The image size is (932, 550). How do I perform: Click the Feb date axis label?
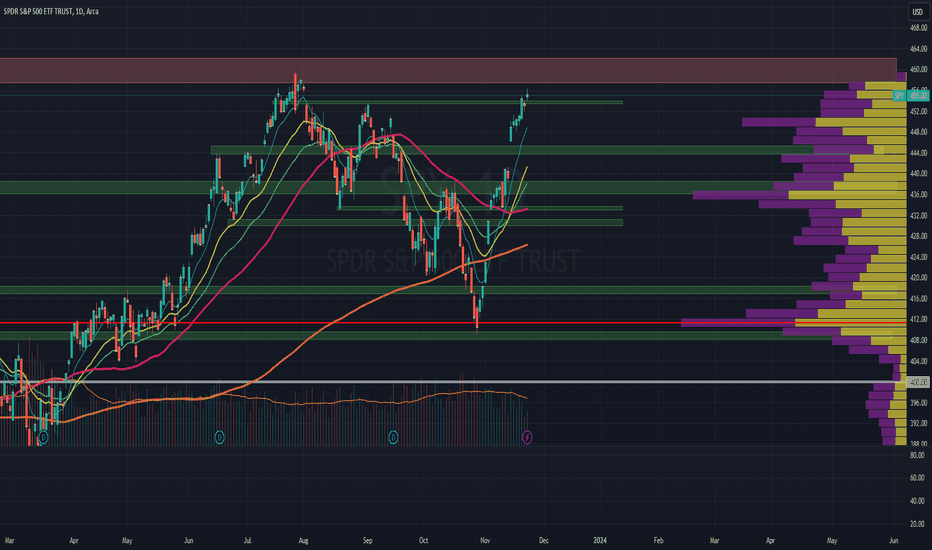pos(659,540)
